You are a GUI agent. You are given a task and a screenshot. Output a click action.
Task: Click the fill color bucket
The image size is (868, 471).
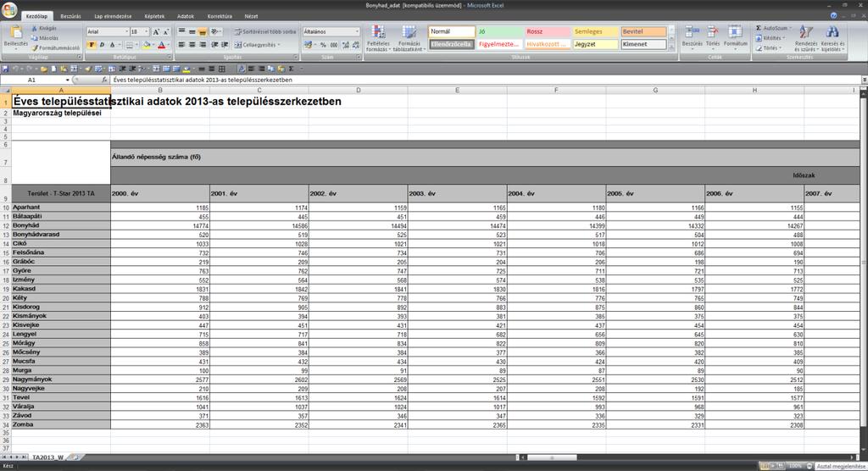point(146,45)
